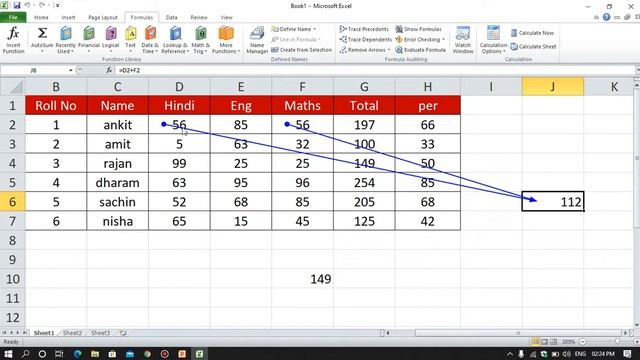Click the Insert Worksheet icon
Viewport: 640px width, 360px height.
point(123,333)
